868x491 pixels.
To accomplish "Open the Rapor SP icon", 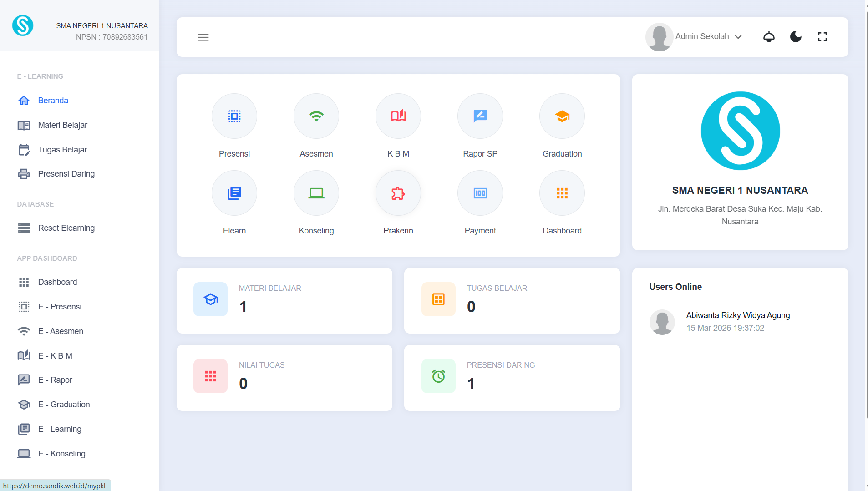I will 480,116.
